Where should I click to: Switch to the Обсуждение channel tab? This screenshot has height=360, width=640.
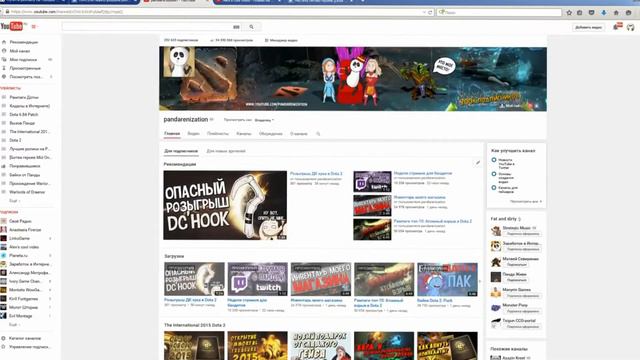[271, 133]
